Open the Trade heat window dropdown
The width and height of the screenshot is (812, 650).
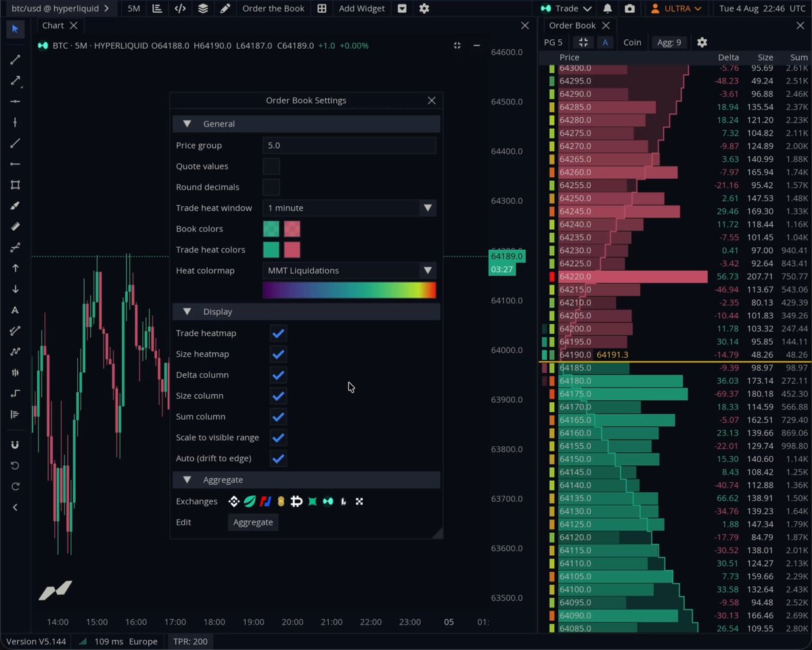click(349, 208)
